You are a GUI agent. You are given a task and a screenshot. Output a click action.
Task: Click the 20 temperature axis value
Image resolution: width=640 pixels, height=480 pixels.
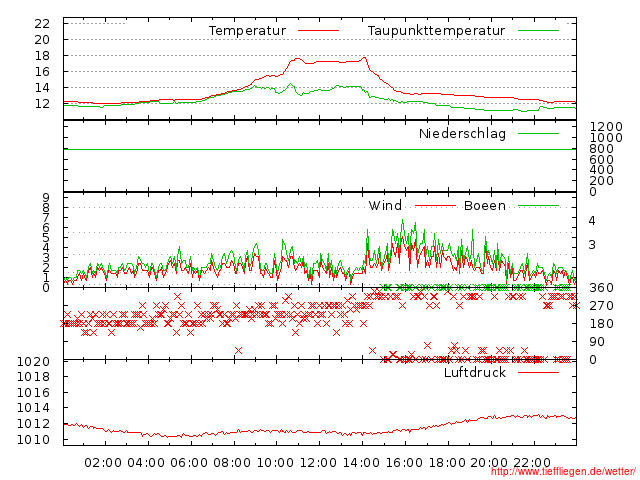42,40
